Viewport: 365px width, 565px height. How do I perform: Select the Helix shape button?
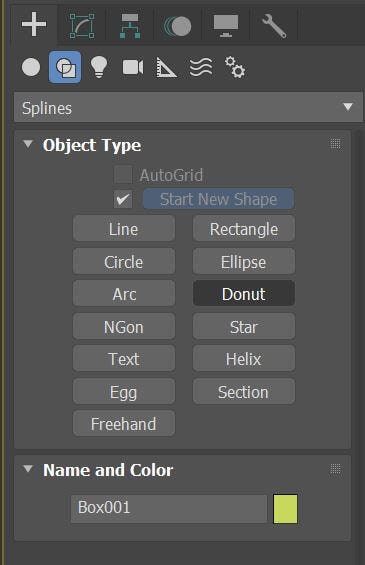[x=244, y=359]
